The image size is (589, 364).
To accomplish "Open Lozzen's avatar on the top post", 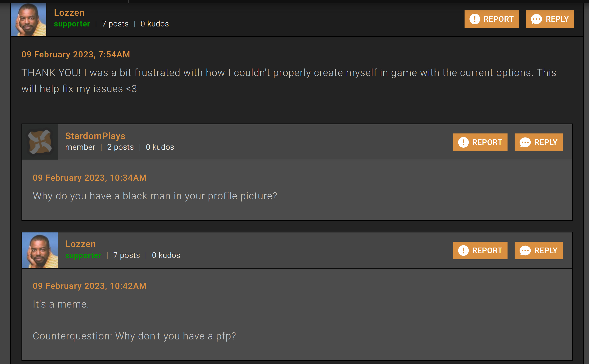I will click(x=29, y=20).
